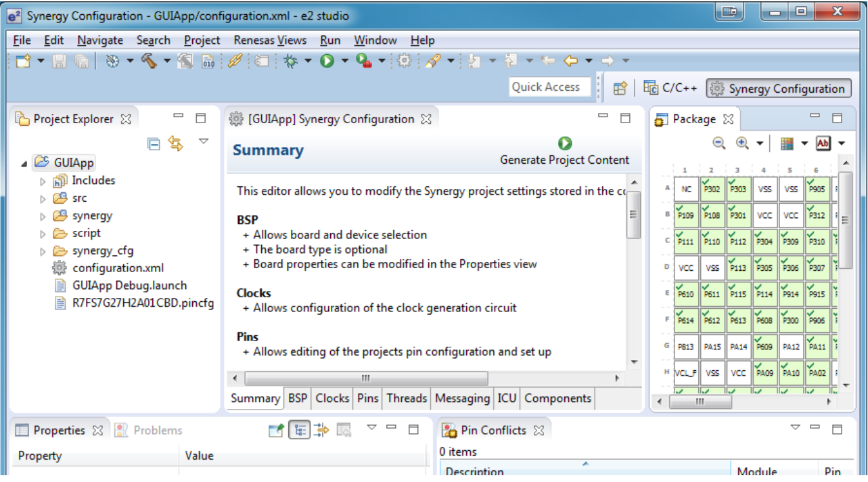Toggle Link with Editor in Project Explorer

pyautogui.click(x=176, y=143)
